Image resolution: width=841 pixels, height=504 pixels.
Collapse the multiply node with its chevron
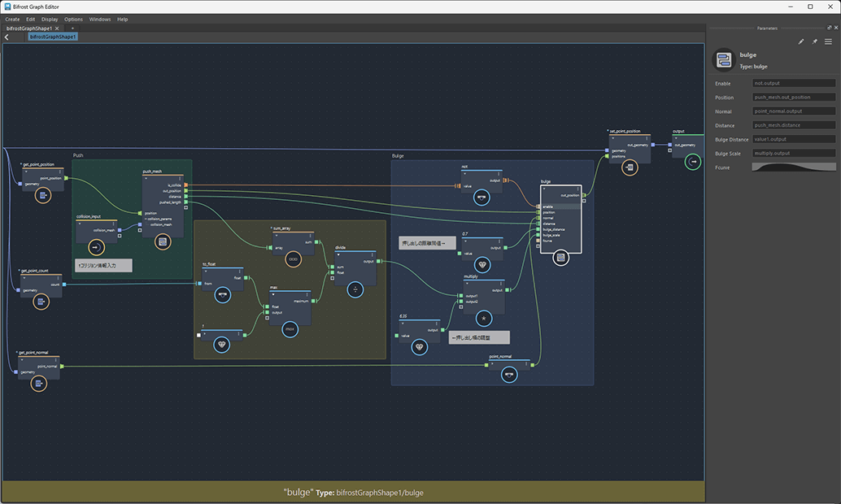tap(467, 284)
